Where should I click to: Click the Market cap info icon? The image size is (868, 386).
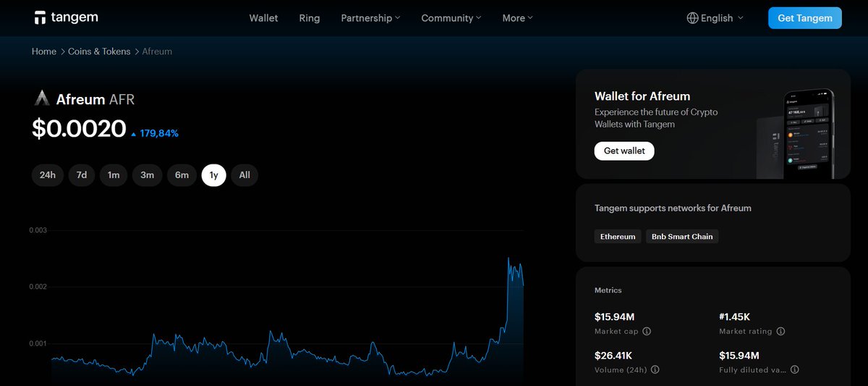[x=647, y=331]
